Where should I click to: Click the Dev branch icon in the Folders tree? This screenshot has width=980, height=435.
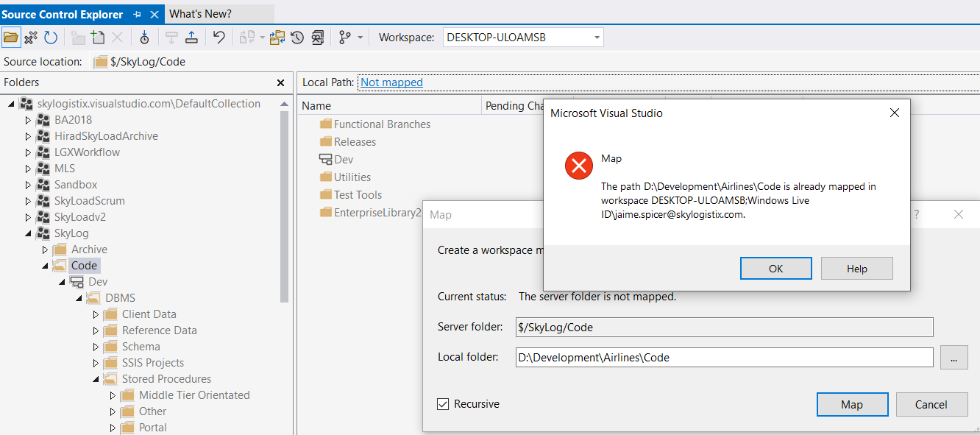(x=77, y=282)
